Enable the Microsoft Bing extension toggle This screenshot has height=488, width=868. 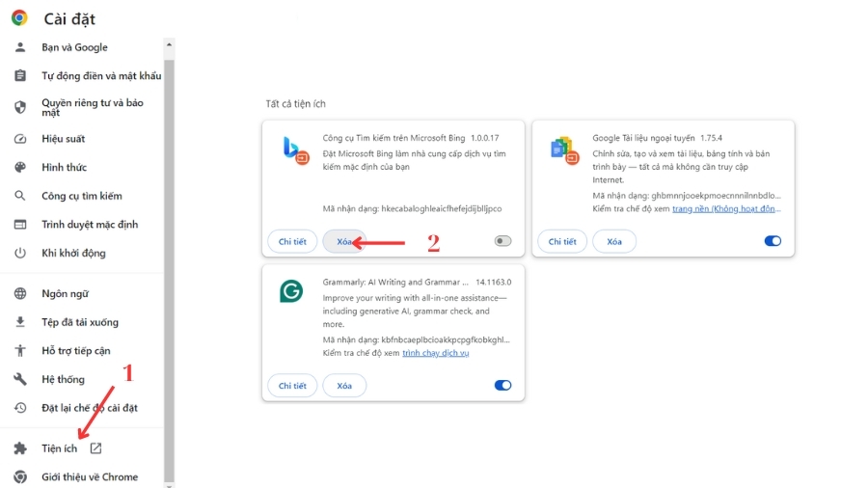pos(502,241)
